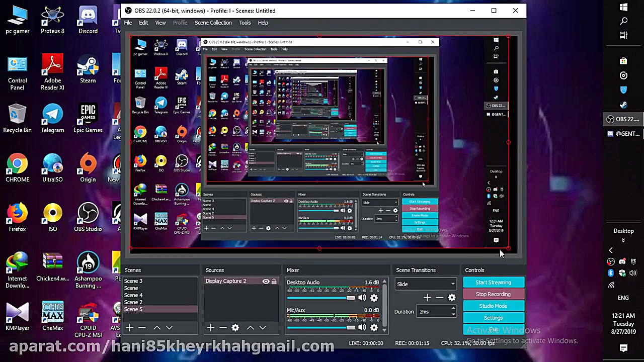Image resolution: width=644 pixels, height=362 pixels.
Task: Toggle lock on Display Capture 2 source
Action: point(274,282)
